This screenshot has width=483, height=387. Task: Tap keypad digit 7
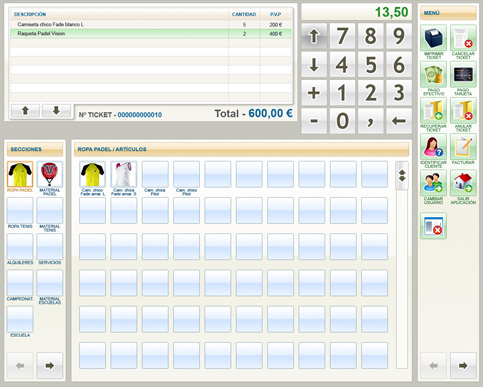[342, 36]
